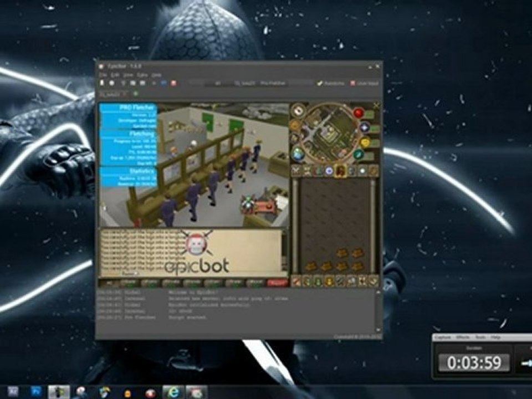Click the minimap compass

[x=298, y=111]
